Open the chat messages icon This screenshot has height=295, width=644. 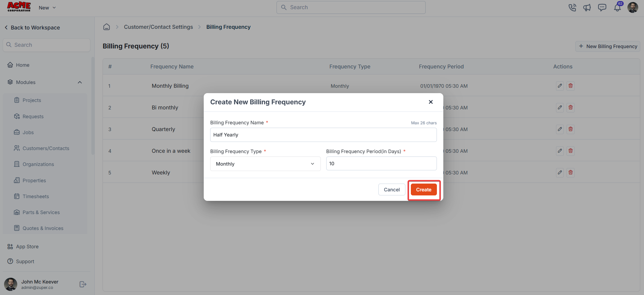(602, 7)
